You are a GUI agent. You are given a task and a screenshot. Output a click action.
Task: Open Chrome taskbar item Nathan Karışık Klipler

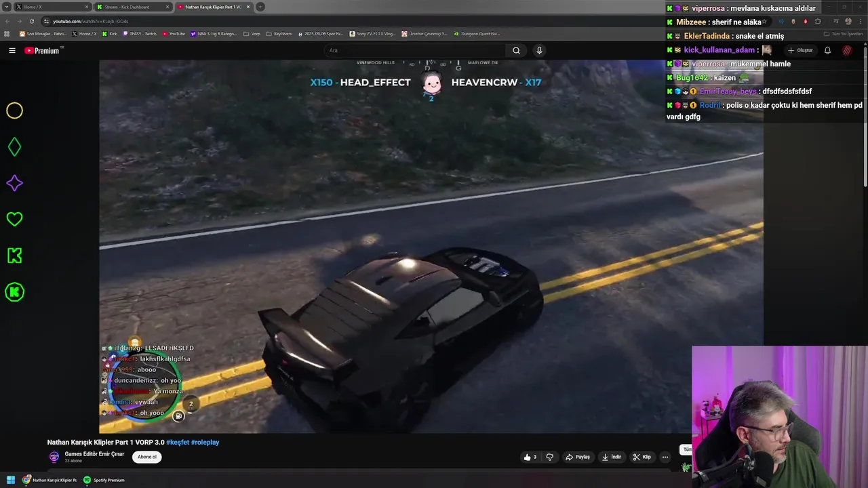(x=50, y=480)
